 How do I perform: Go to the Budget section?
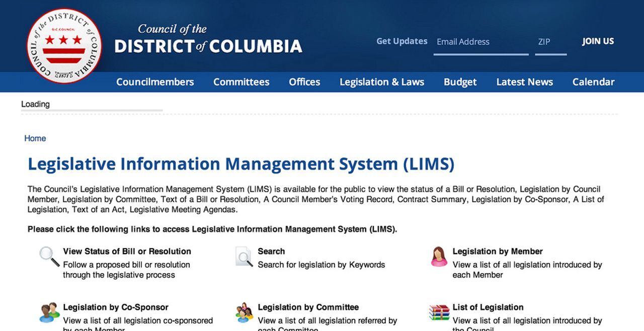[460, 82]
